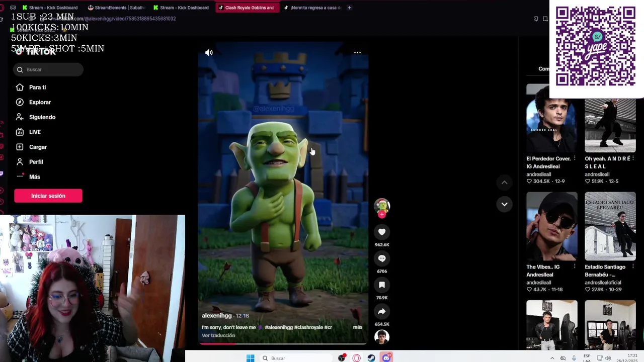Screen dimensions: 644x362
Task: Open the Opera browser taskbar icon
Action: click(x=356, y=358)
